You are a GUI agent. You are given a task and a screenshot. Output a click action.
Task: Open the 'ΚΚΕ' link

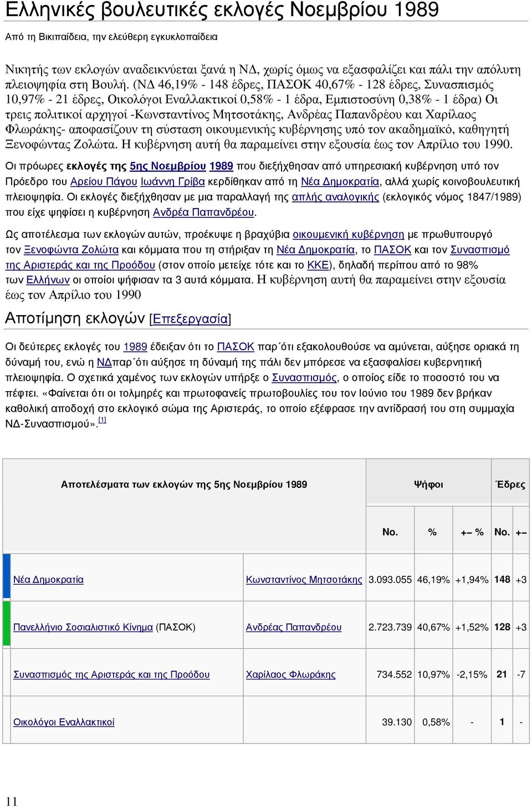pyautogui.click(x=318, y=265)
